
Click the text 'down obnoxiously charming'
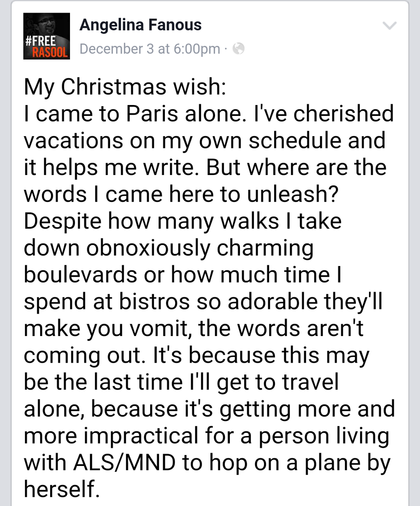tap(169, 249)
